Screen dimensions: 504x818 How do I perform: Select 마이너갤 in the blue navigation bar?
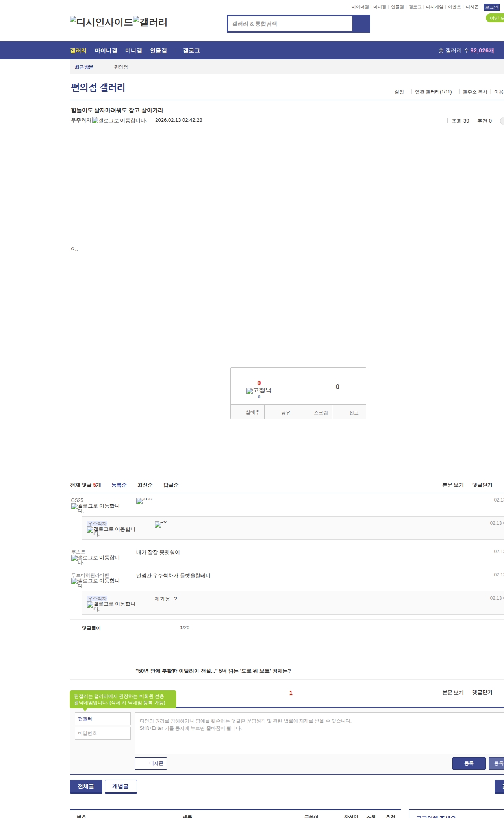pyautogui.click(x=106, y=51)
